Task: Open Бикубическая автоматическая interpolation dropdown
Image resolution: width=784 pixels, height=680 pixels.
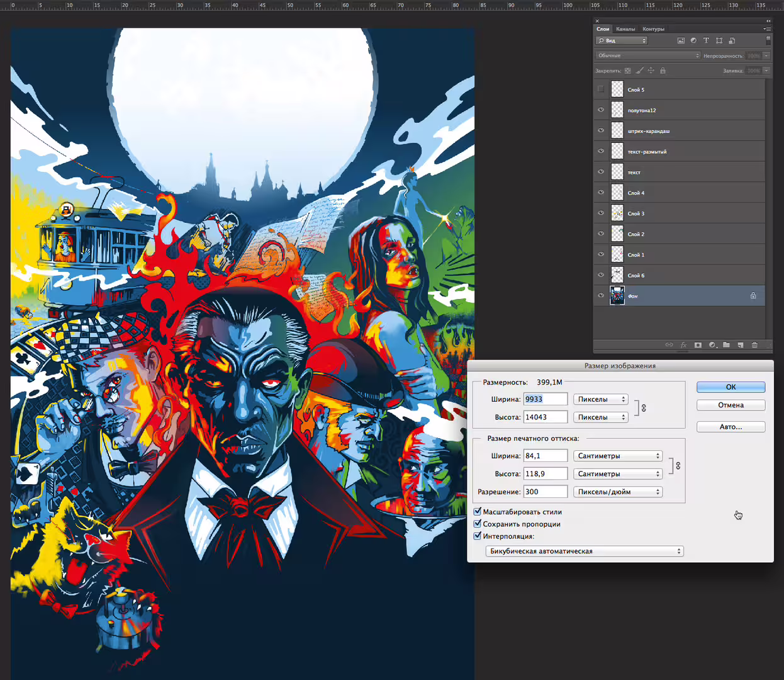Action: [x=585, y=551]
